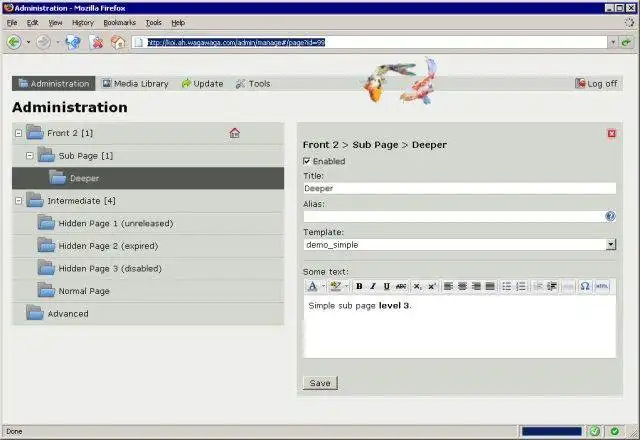Viewport: 640px width, 440px height.
Task: Select the Intermediate [4] page
Action: point(81,201)
